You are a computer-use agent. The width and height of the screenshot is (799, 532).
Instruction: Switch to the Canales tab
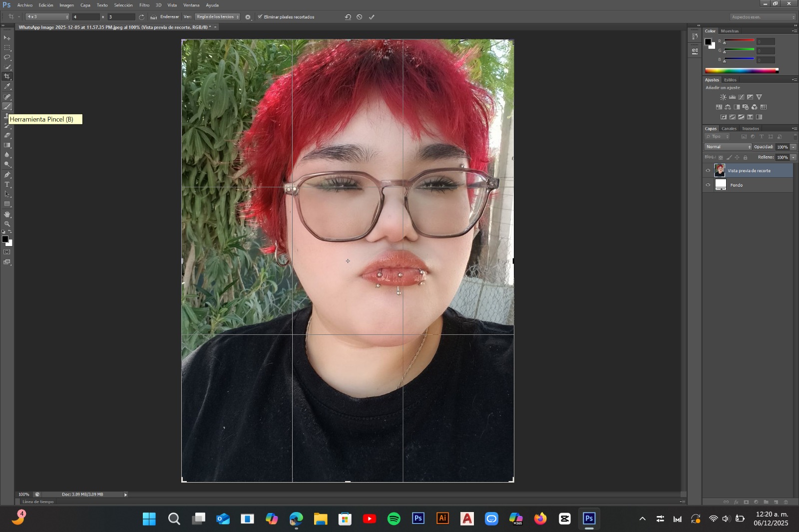[729, 129]
